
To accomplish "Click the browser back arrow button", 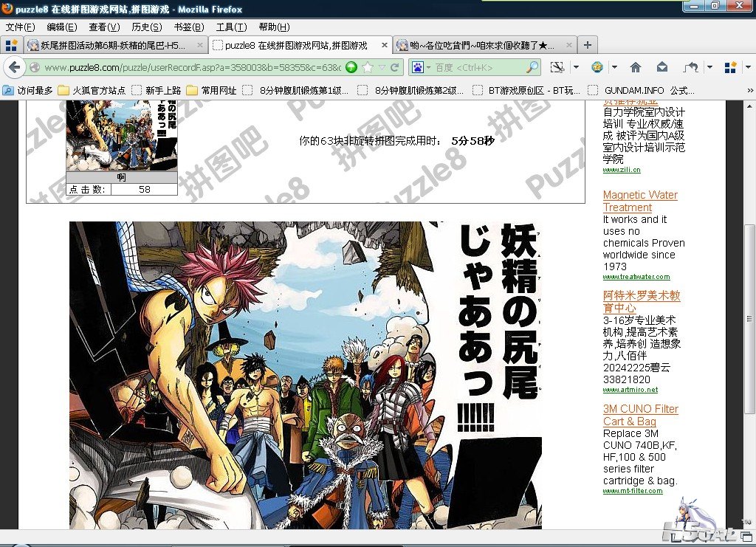I will 14,67.
